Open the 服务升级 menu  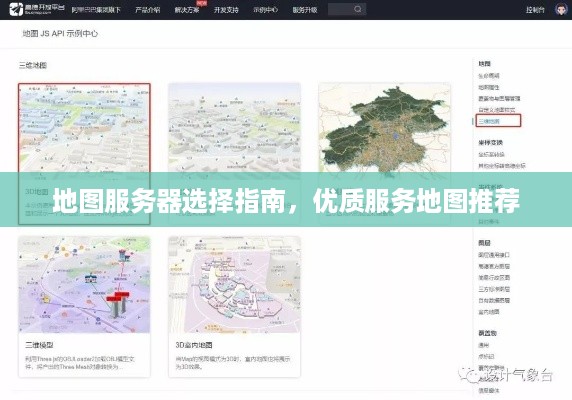coord(305,10)
